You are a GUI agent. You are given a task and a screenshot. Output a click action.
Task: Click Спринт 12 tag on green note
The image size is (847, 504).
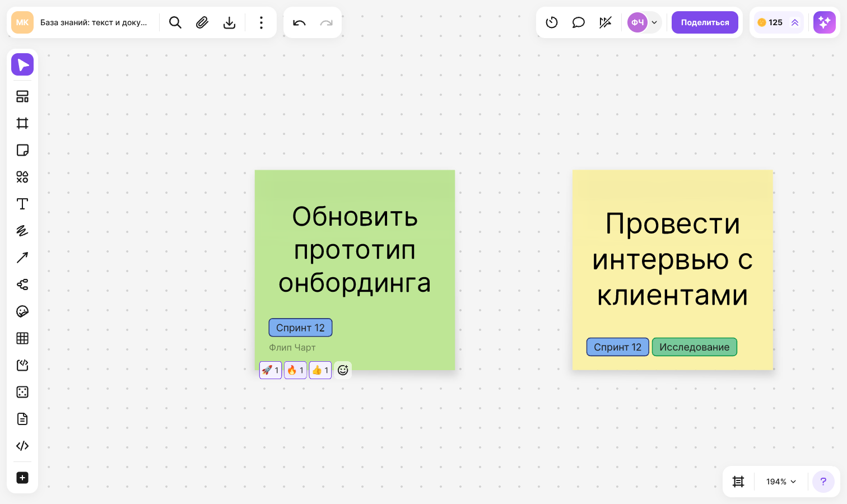click(300, 328)
